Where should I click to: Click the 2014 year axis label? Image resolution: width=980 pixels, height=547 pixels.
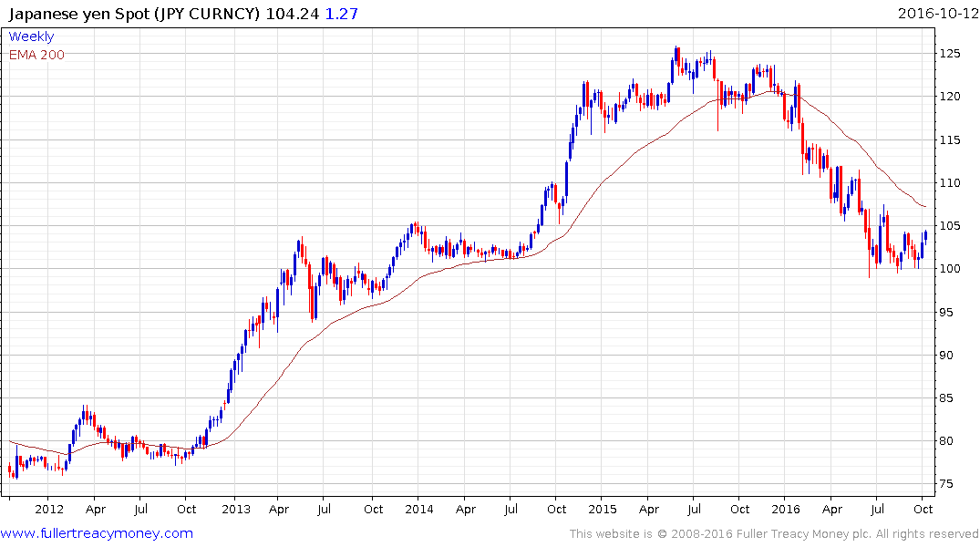point(418,509)
